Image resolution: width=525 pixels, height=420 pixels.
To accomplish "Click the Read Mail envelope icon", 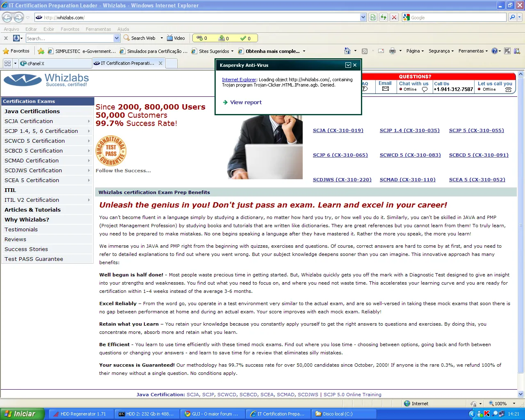I will click(x=381, y=51).
